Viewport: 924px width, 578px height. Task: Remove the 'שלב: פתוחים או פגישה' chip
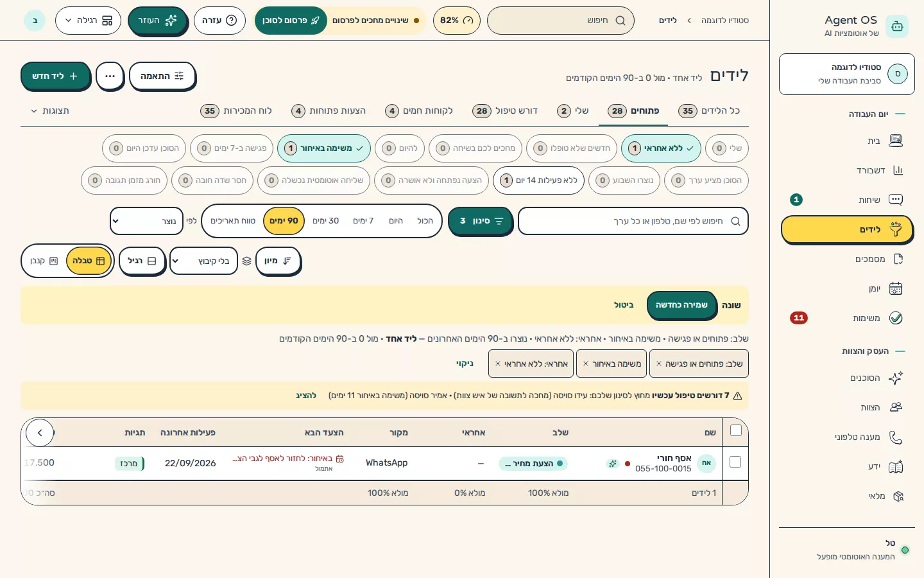click(658, 363)
